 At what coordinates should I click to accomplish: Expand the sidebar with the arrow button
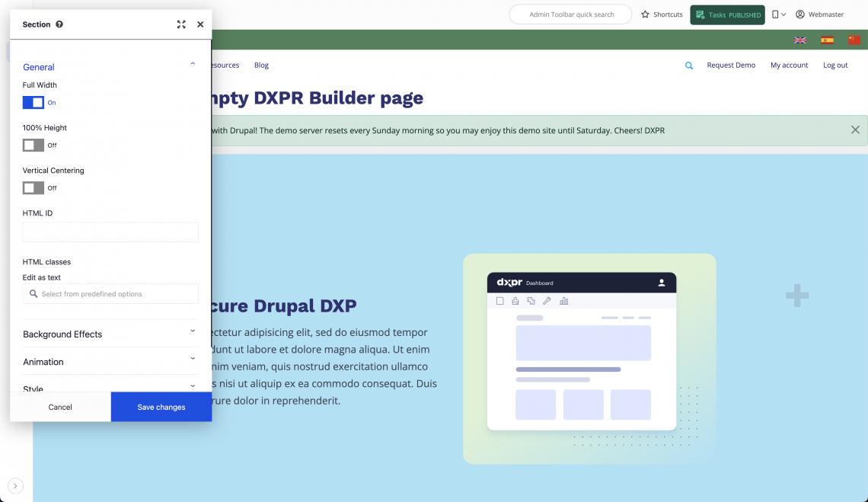pyautogui.click(x=15, y=486)
